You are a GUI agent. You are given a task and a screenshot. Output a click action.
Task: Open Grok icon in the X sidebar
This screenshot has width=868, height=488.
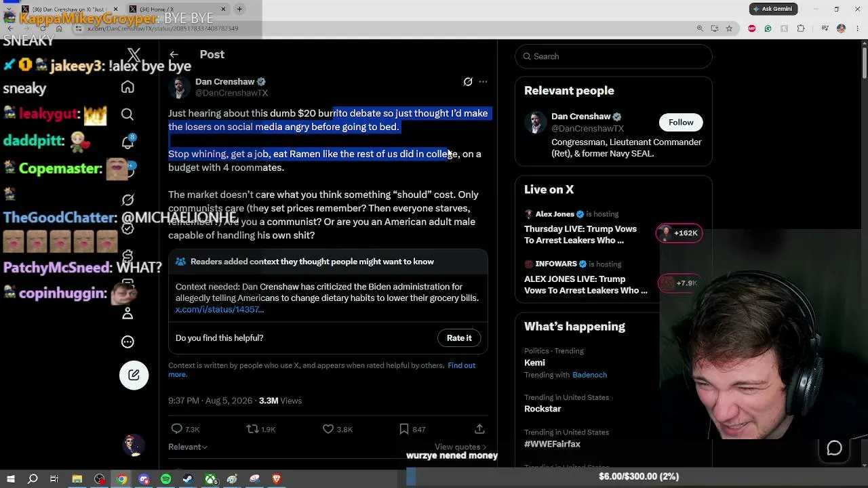coord(127,200)
